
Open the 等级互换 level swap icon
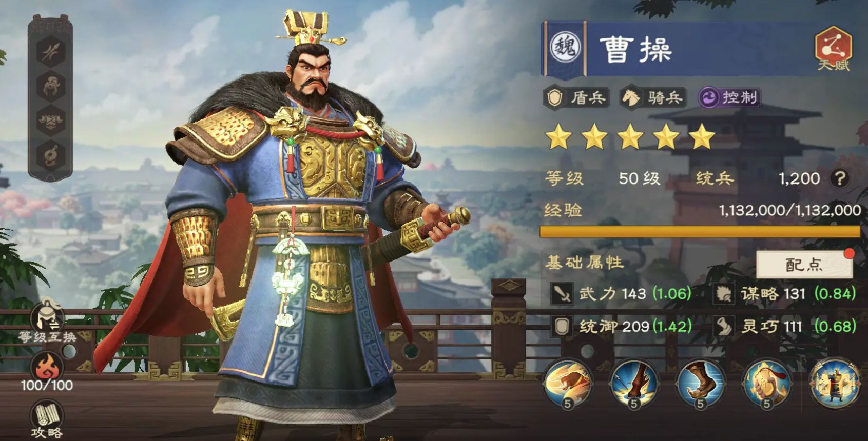(x=47, y=320)
